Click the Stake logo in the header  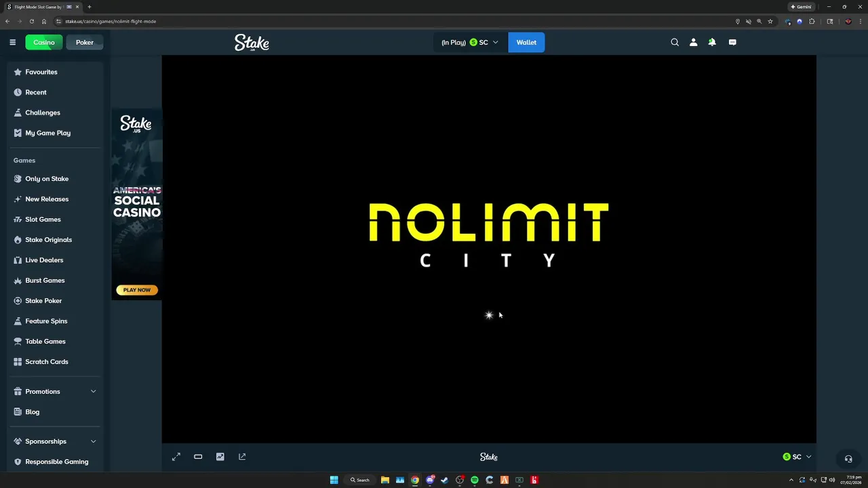[252, 43]
